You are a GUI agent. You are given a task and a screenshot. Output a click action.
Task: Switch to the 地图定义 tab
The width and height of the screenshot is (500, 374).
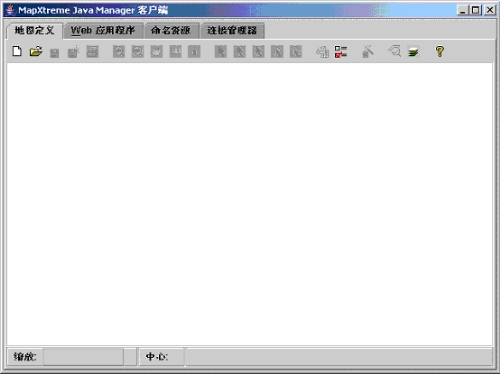[x=34, y=31]
